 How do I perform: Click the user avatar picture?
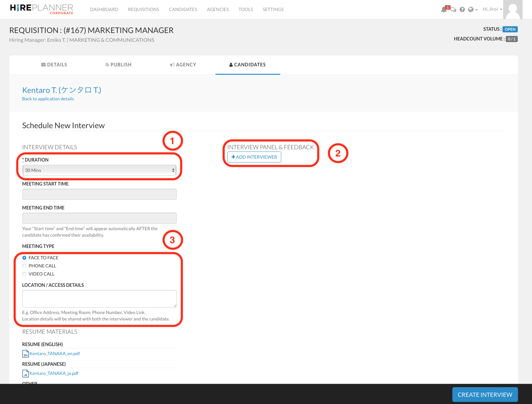pyautogui.click(x=513, y=10)
